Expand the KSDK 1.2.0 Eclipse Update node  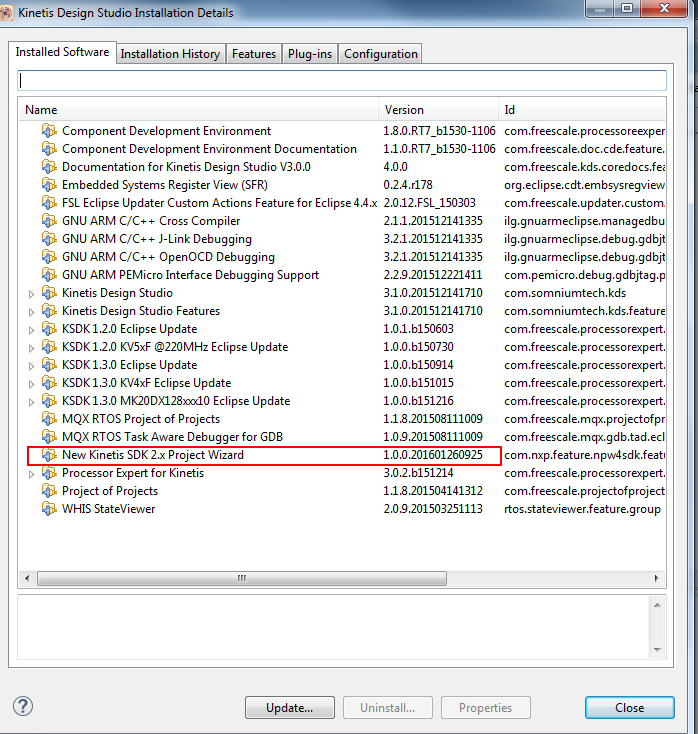pos(31,330)
